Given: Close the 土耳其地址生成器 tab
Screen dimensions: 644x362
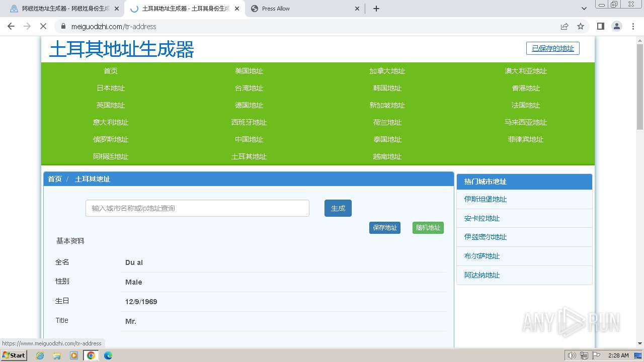Looking at the screenshot, I should click(237, 9).
